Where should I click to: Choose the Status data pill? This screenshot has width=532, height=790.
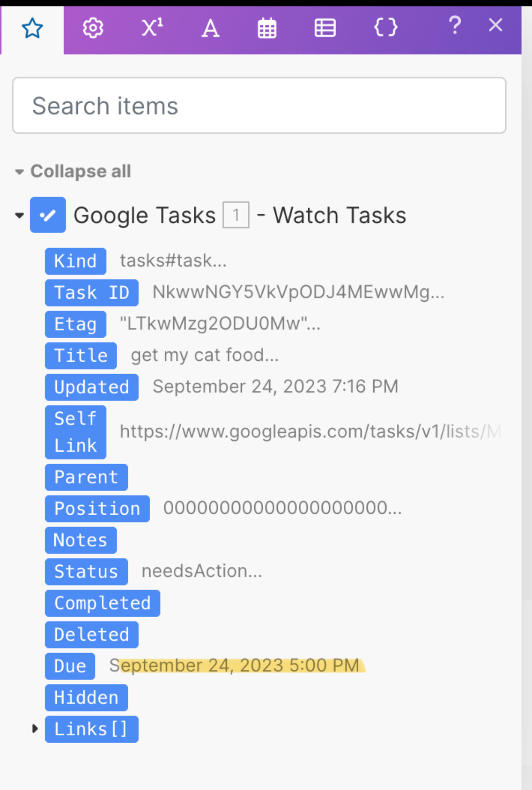pyautogui.click(x=86, y=572)
